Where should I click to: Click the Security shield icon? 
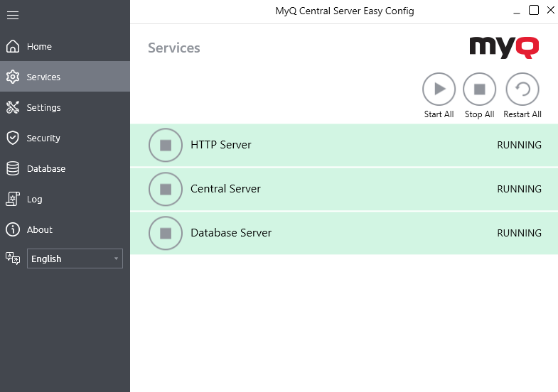click(x=12, y=138)
